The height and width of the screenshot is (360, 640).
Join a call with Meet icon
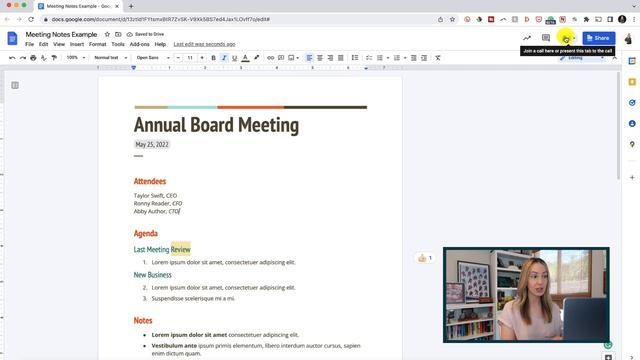click(x=566, y=39)
